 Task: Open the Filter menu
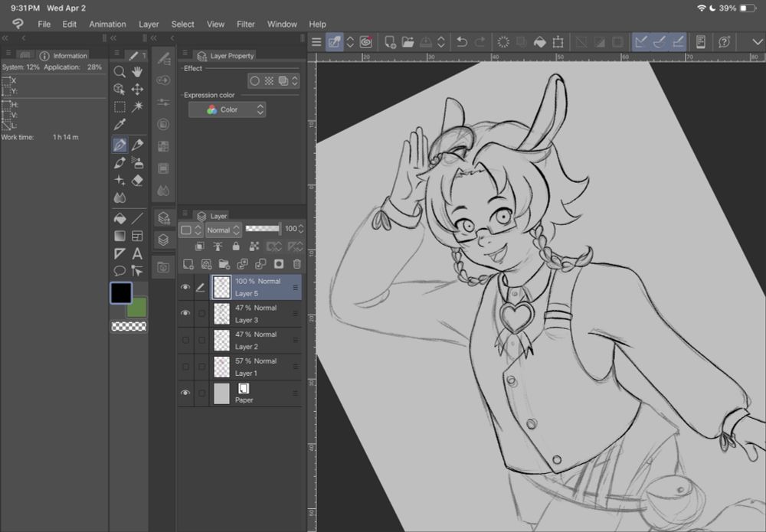(246, 24)
